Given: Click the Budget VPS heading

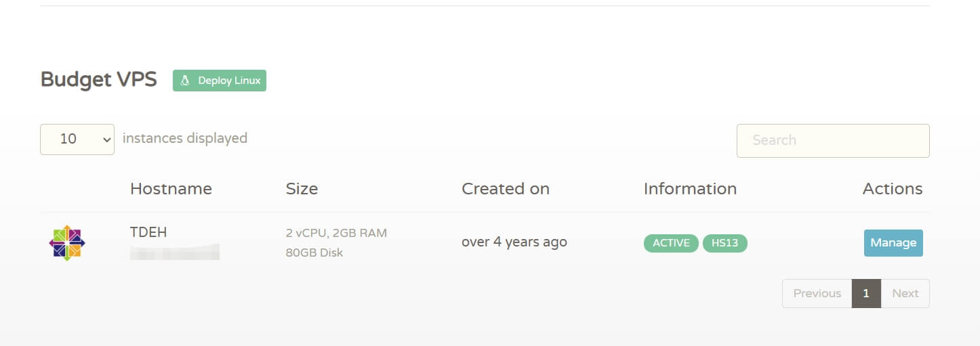Looking at the screenshot, I should point(99,80).
